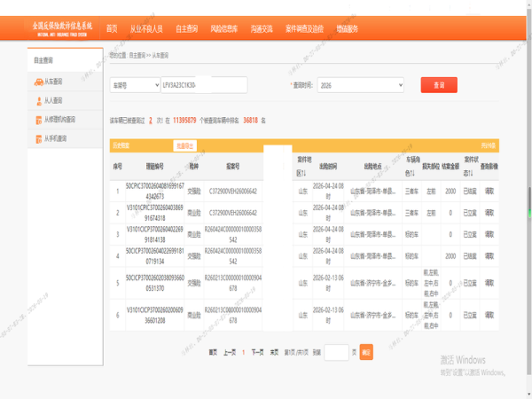Image resolution: width=532 pixels, height=399 pixels.
Task: Click the red 查询 button
Action: point(439,85)
